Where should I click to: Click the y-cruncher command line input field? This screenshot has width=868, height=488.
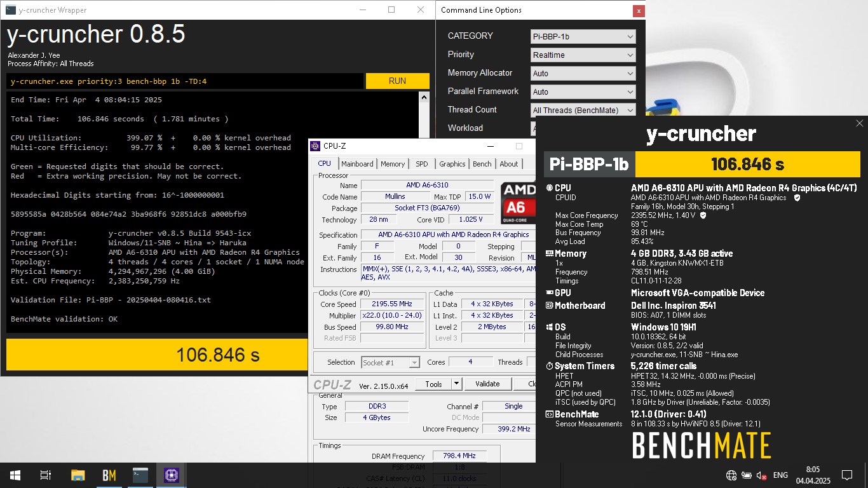(185, 81)
